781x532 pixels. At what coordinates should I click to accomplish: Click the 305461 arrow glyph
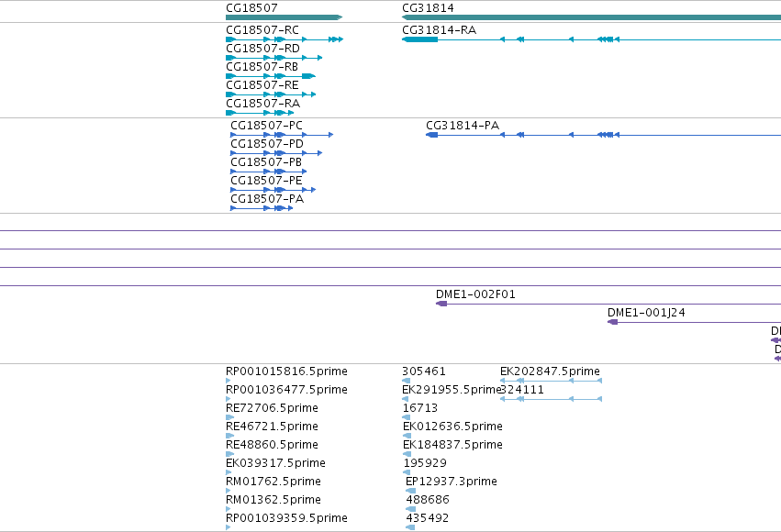click(x=406, y=381)
